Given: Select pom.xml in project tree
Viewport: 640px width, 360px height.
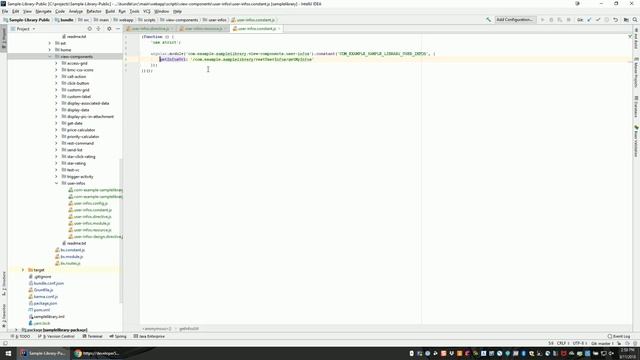Looking at the screenshot, I should tap(42, 310).
